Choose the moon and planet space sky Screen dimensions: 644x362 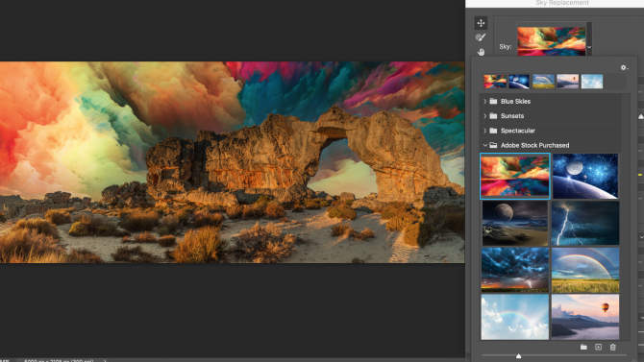coord(585,176)
